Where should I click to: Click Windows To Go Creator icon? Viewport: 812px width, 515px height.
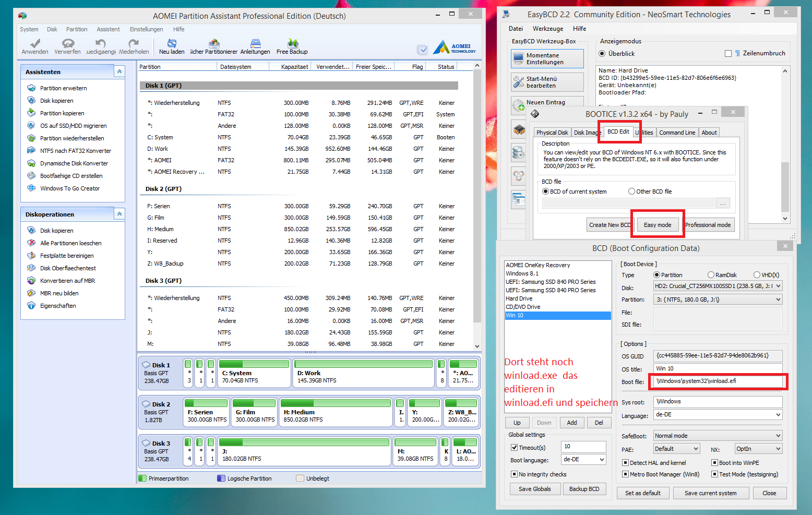[31, 188]
